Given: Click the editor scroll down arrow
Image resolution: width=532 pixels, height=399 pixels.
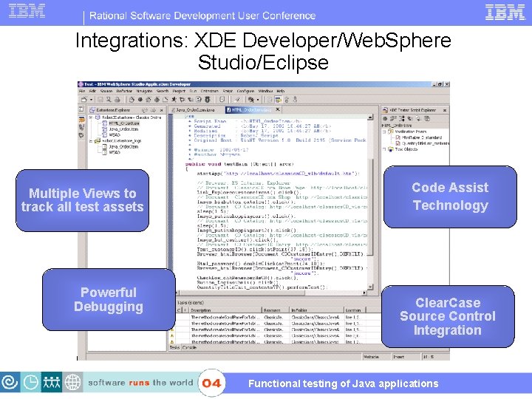Looking at the screenshot, I should [x=370, y=287].
